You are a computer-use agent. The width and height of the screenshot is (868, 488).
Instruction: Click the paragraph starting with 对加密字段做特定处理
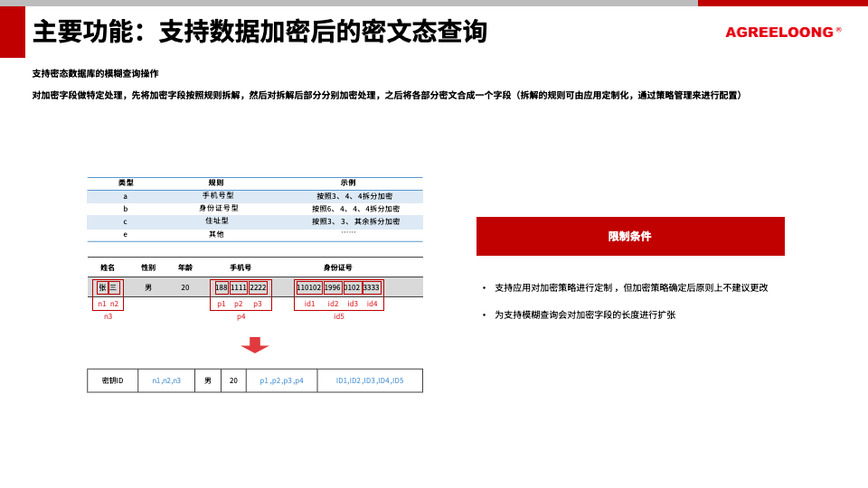(386, 95)
